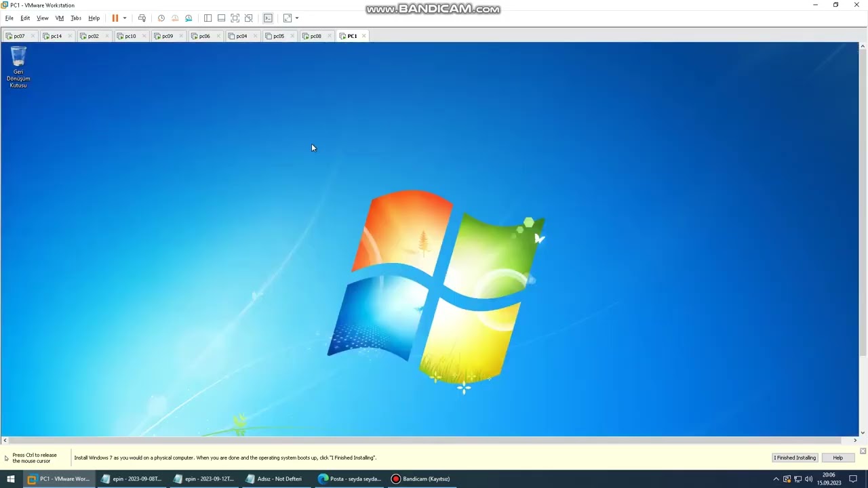
Task: Dismiss the install hint bar
Action: pos(863,451)
